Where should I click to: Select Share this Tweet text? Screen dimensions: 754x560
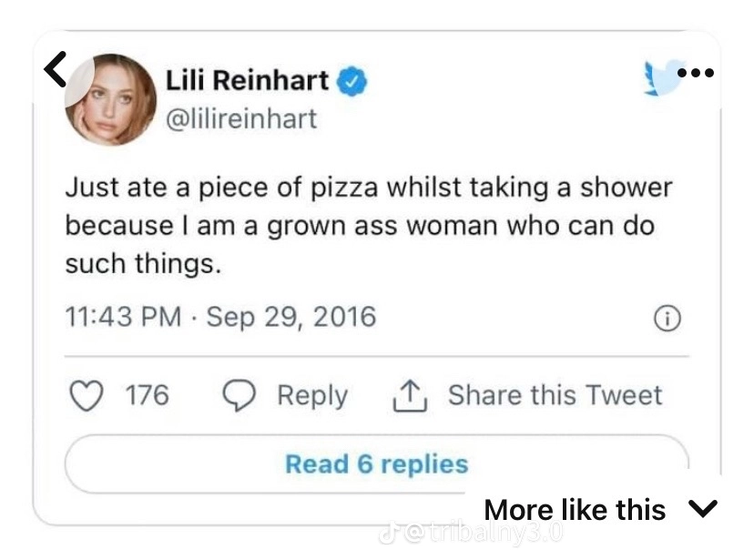click(555, 395)
